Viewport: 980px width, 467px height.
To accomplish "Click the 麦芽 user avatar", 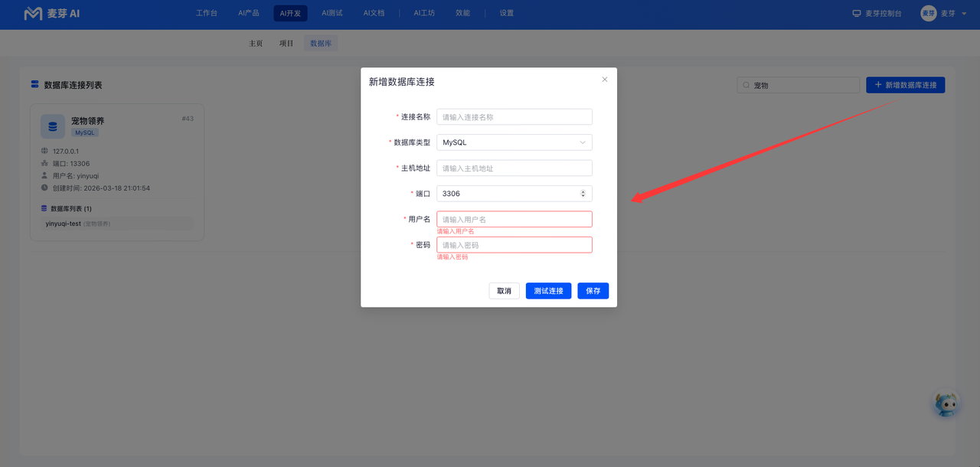I will coord(929,13).
